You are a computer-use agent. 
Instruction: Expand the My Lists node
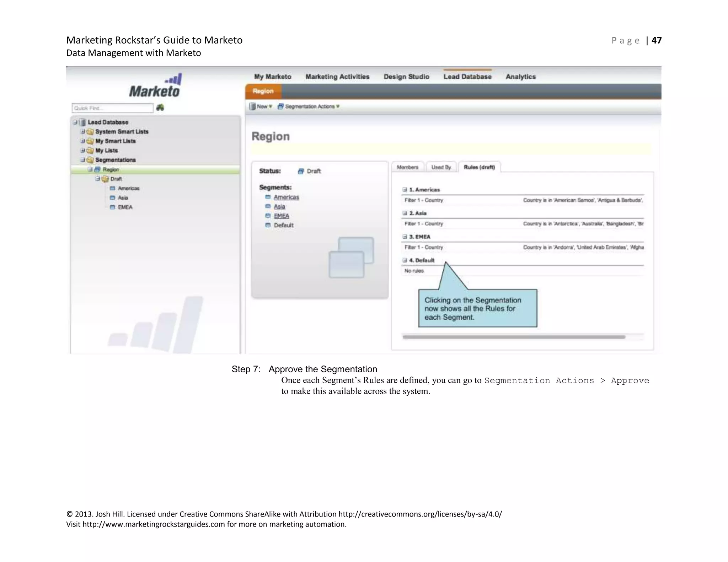83,151
